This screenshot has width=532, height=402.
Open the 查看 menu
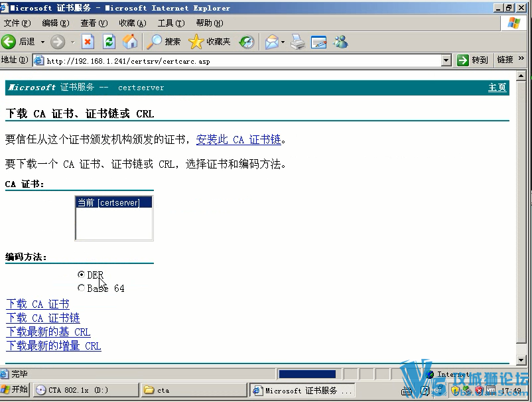(94, 23)
